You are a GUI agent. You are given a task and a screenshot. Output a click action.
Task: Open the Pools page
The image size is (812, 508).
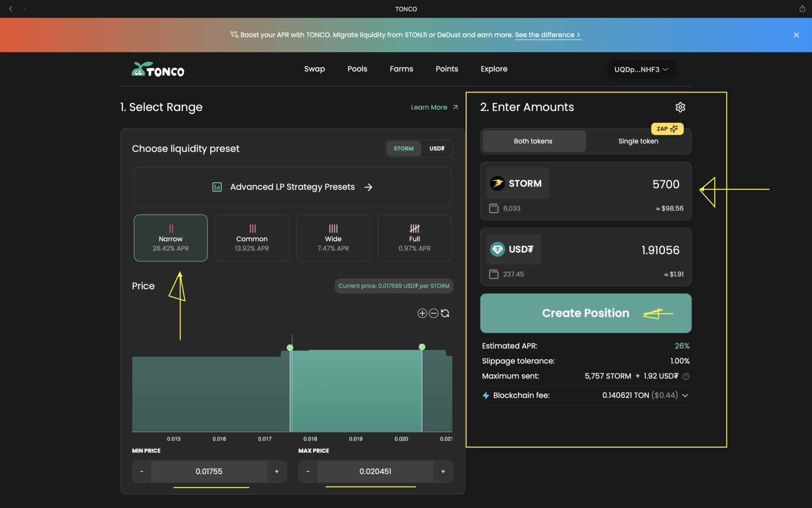point(357,69)
